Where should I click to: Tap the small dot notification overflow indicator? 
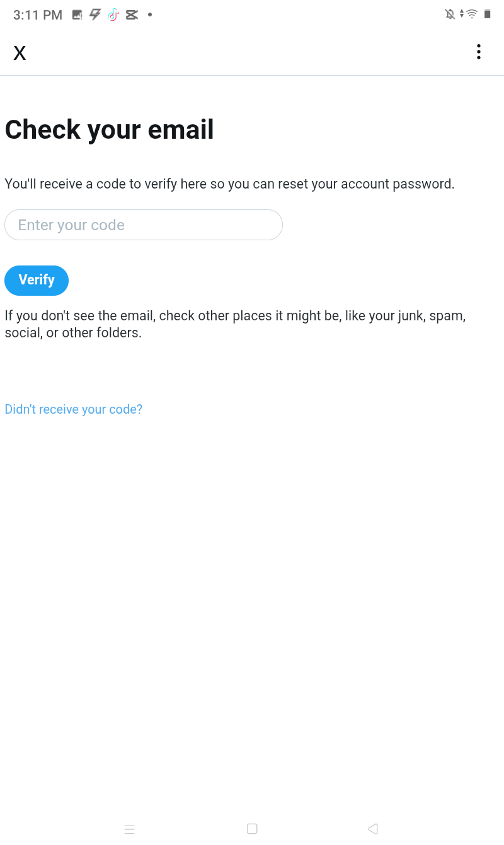(150, 15)
